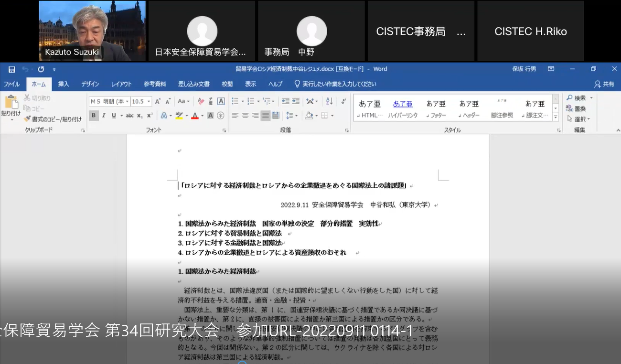Screen dimensions: 621x364
Task: Click the subscript x₂ icon
Action: click(x=140, y=116)
